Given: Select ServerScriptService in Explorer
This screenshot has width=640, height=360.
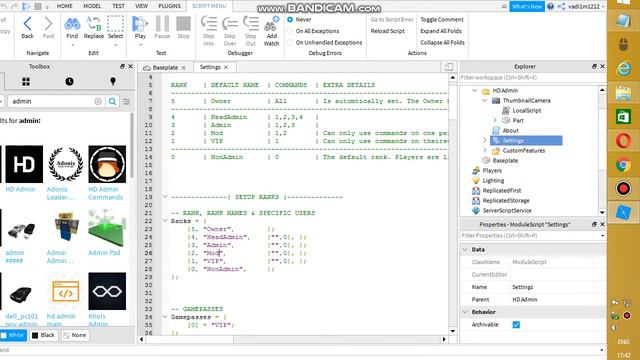Looking at the screenshot, I should [x=507, y=211].
